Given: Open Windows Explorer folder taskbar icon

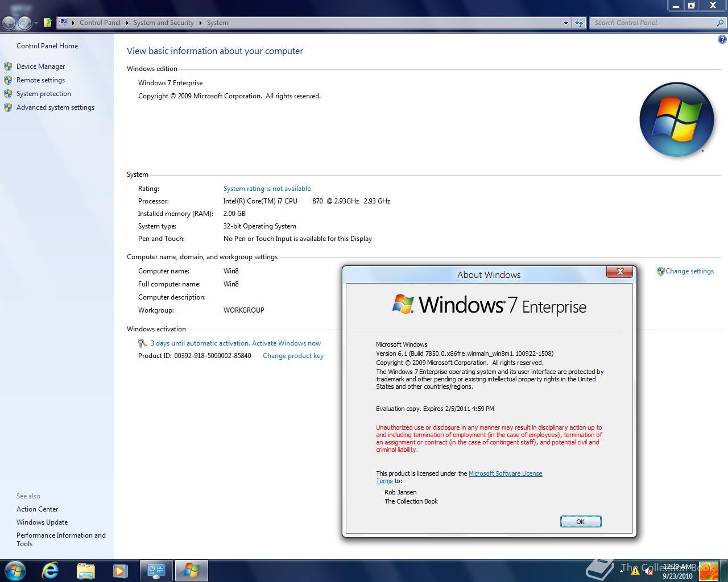Looking at the screenshot, I should pyautogui.click(x=85, y=570).
